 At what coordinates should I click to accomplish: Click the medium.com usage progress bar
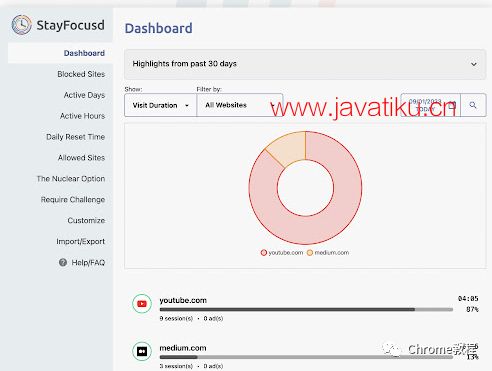[x=306, y=357]
